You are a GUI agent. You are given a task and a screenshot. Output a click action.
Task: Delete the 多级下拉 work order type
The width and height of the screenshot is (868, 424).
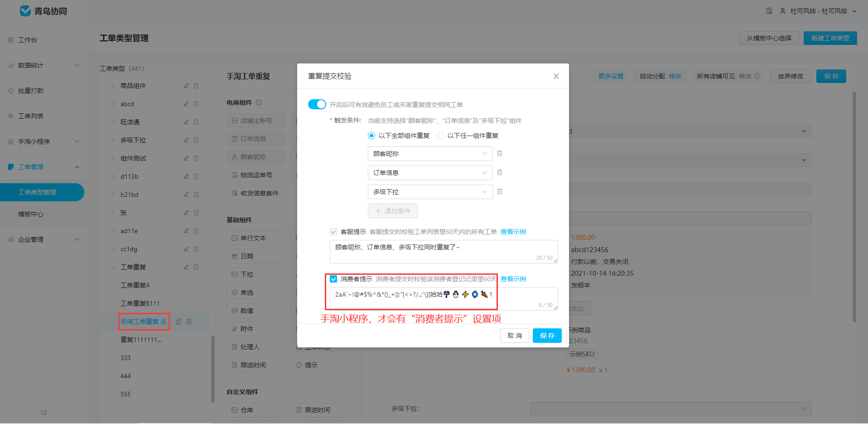[196, 140]
